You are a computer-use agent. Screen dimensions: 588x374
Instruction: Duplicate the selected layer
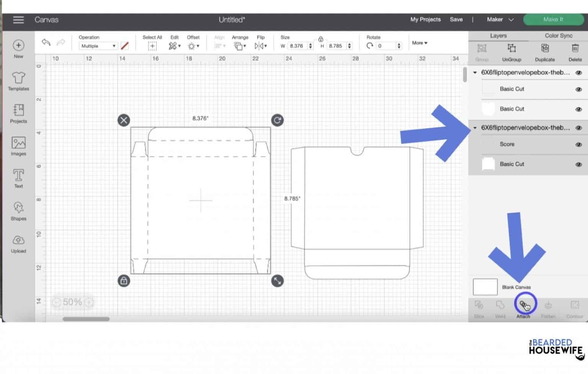[x=545, y=52]
